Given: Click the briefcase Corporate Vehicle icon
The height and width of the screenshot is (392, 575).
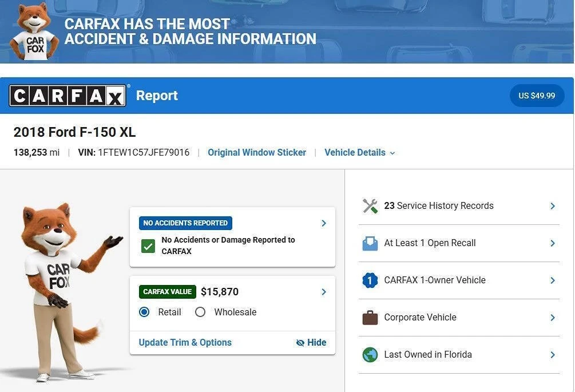Looking at the screenshot, I should click(x=370, y=318).
